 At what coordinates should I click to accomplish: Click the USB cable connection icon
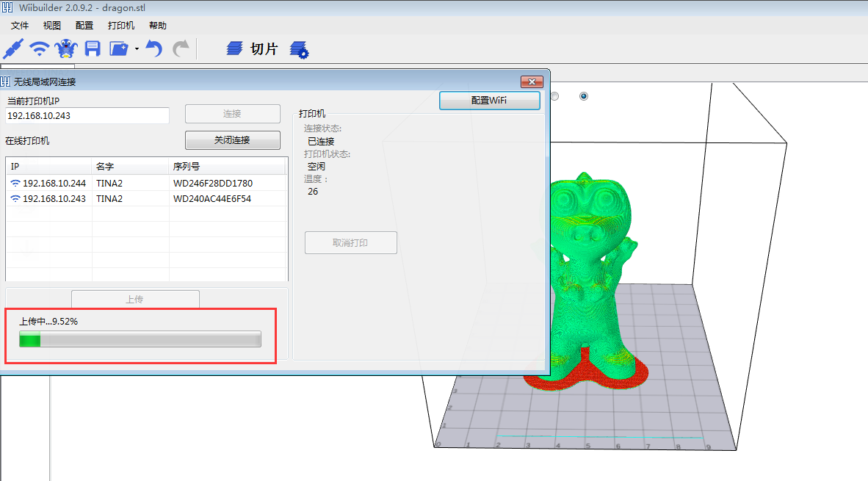point(14,49)
